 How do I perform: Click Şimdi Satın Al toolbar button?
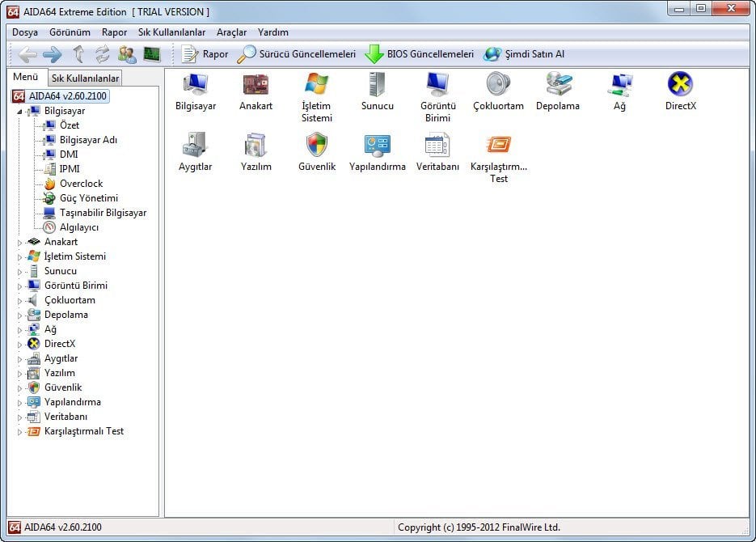click(524, 54)
